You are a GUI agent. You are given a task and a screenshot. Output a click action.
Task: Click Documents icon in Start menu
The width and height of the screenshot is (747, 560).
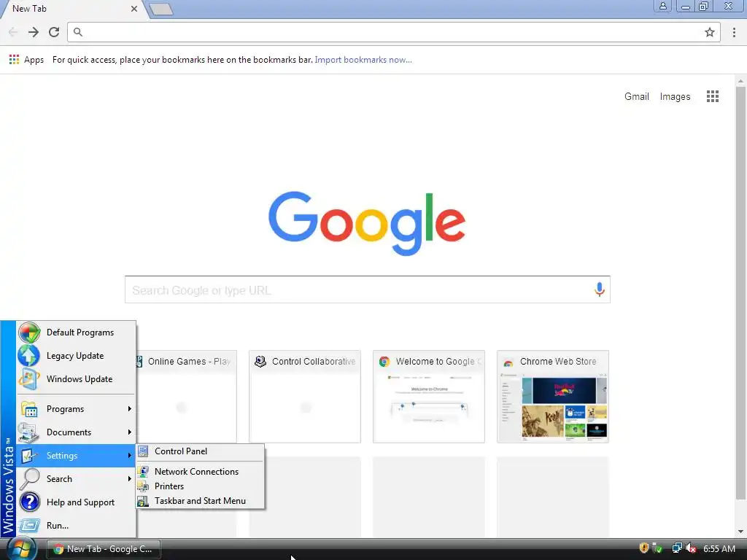coord(29,432)
